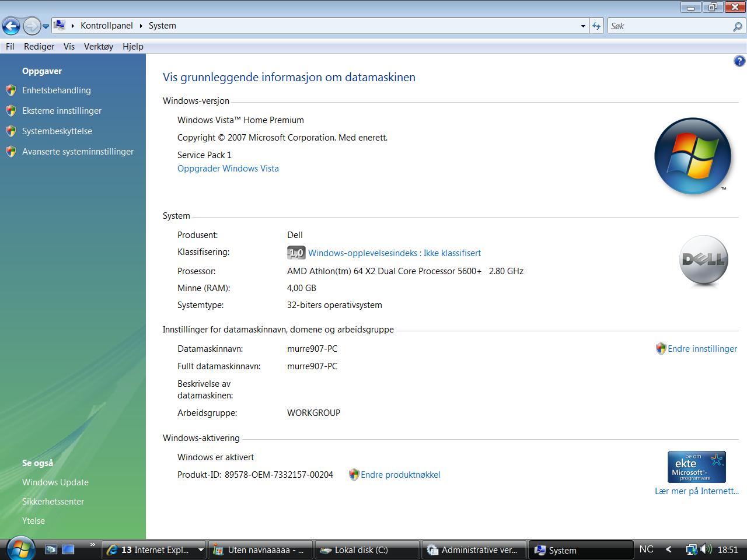Click the Endre produktnøkkel link
The height and width of the screenshot is (560, 747).
pyautogui.click(x=400, y=475)
